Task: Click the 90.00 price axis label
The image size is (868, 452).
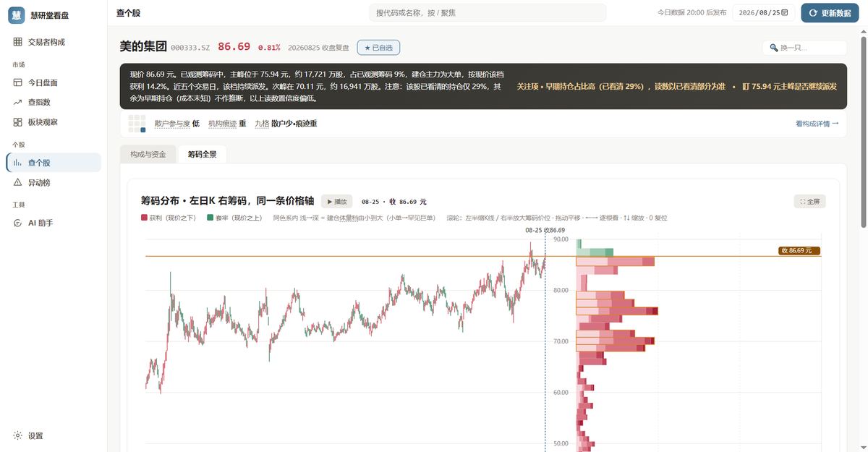Action: pyautogui.click(x=561, y=239)
